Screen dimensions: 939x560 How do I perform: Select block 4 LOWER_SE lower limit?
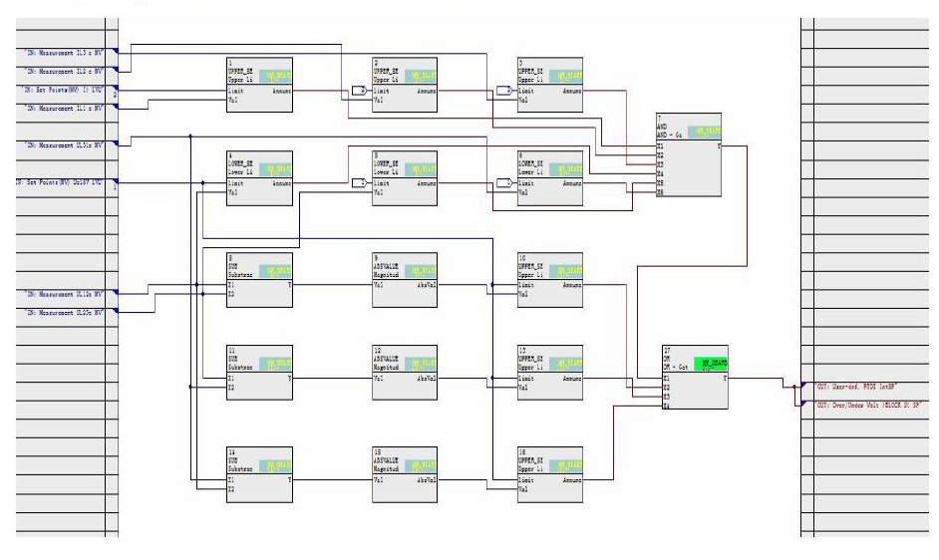click(260, 178)
